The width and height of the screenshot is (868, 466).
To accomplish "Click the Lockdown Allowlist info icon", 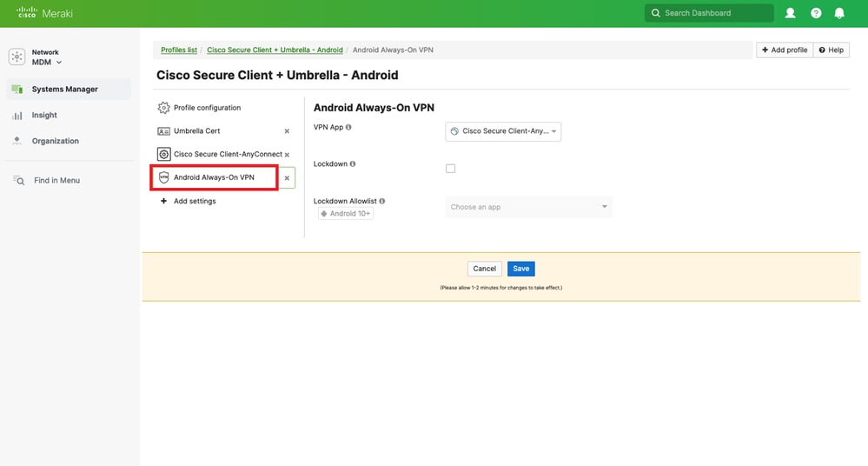I will tap(382, 201).
